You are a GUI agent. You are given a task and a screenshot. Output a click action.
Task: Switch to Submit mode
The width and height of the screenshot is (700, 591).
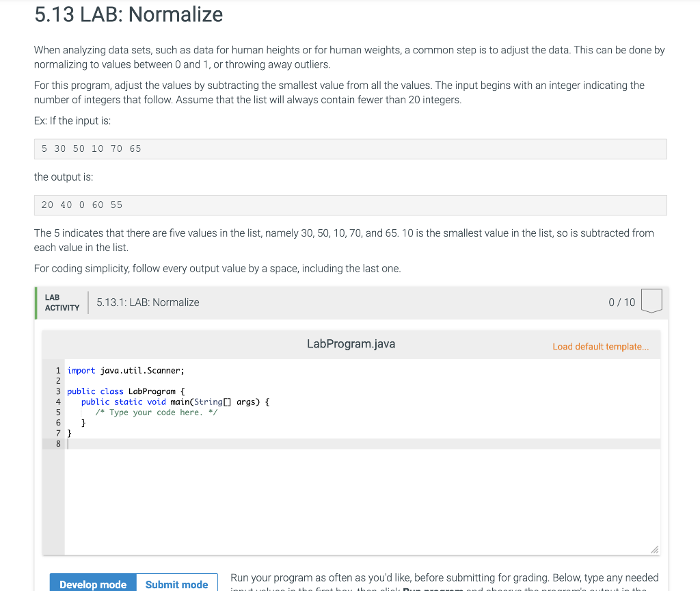point(176,583)
